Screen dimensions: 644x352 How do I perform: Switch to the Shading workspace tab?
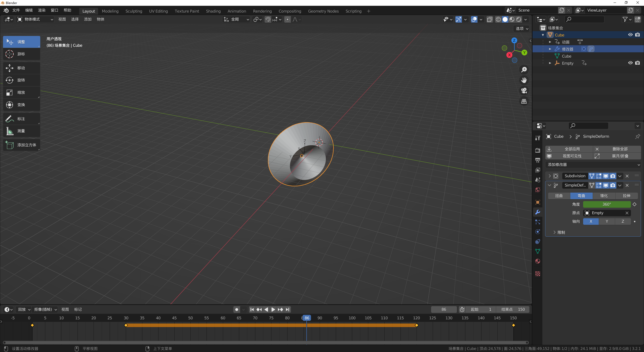213,11
